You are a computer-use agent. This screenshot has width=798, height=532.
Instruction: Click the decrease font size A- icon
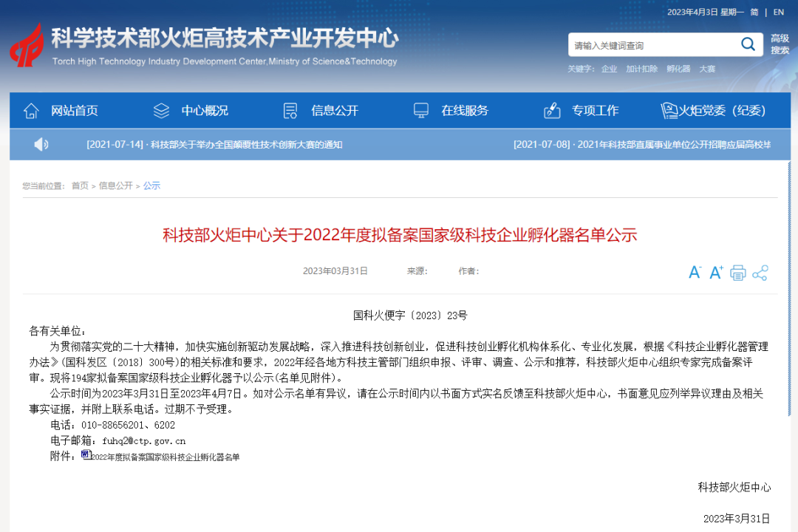pyautogui.click(x=695, y=272)
